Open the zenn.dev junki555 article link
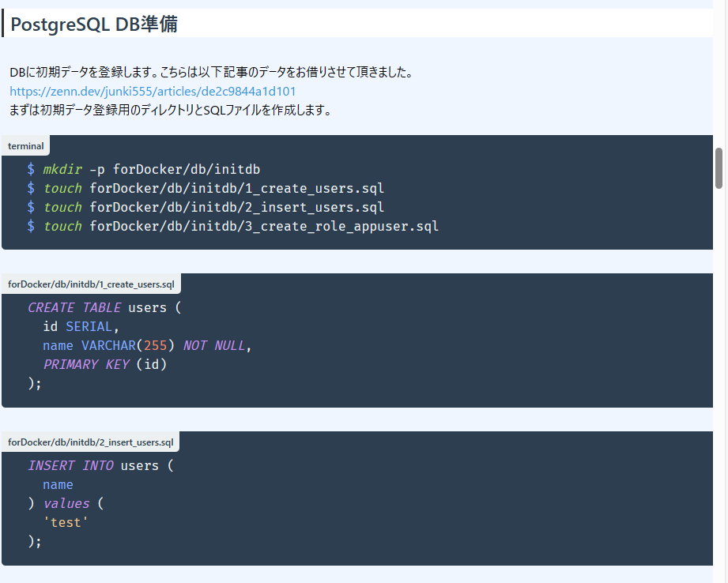Image resolution: width=728 pixels, height=583 pixels. point(153,92)
